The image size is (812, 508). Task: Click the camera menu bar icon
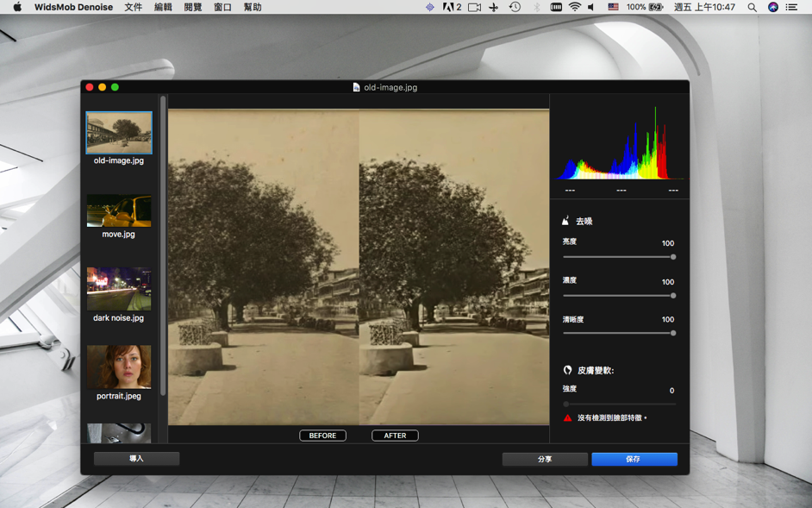[x=474, y=7]
